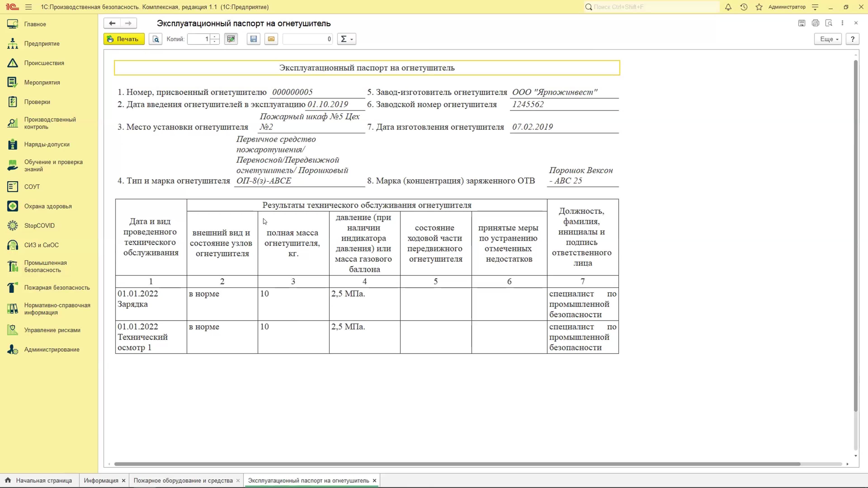Screen dimensions: 868x488
Task: Click Администратор user name
Action: (787, 7)
